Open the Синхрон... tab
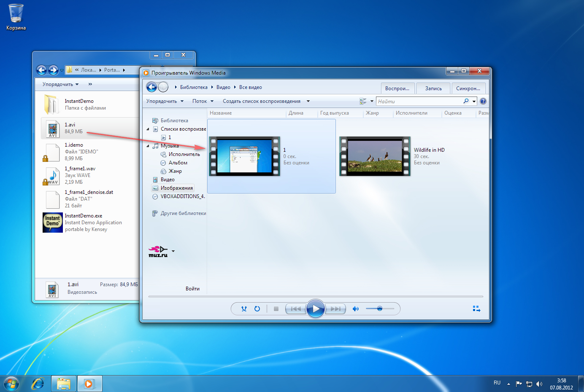The image size is (584, 392). pos(468,89)
